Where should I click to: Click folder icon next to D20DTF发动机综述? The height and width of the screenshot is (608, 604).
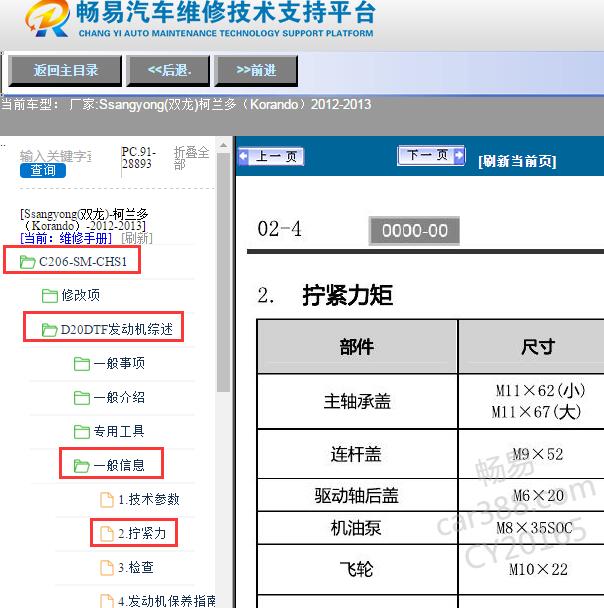49,330
